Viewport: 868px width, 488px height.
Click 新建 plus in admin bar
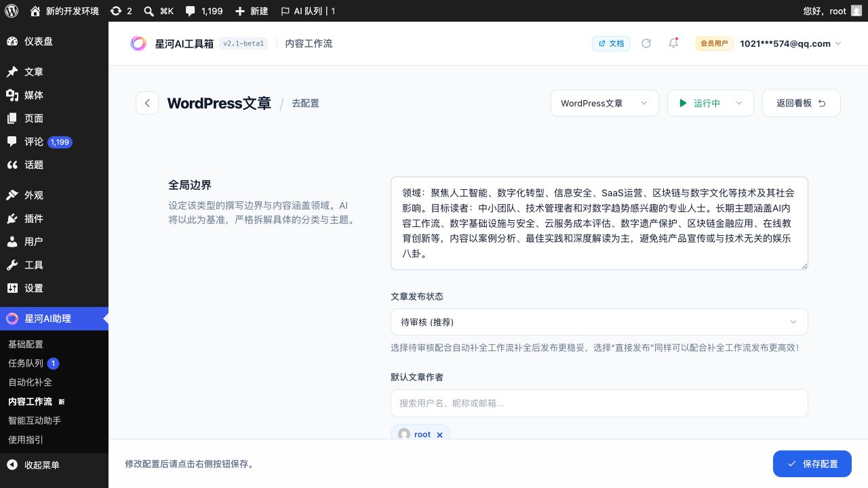coord(251,11)
